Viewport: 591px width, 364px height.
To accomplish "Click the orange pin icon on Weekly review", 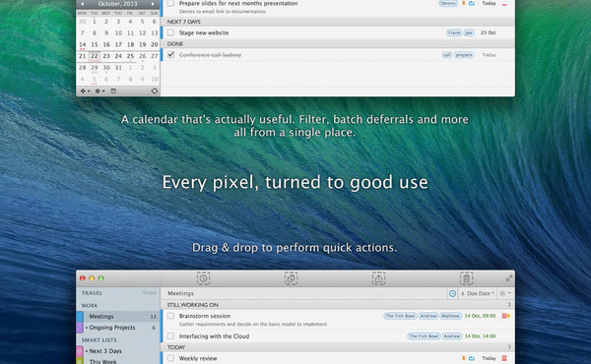I will click(464, 358).
